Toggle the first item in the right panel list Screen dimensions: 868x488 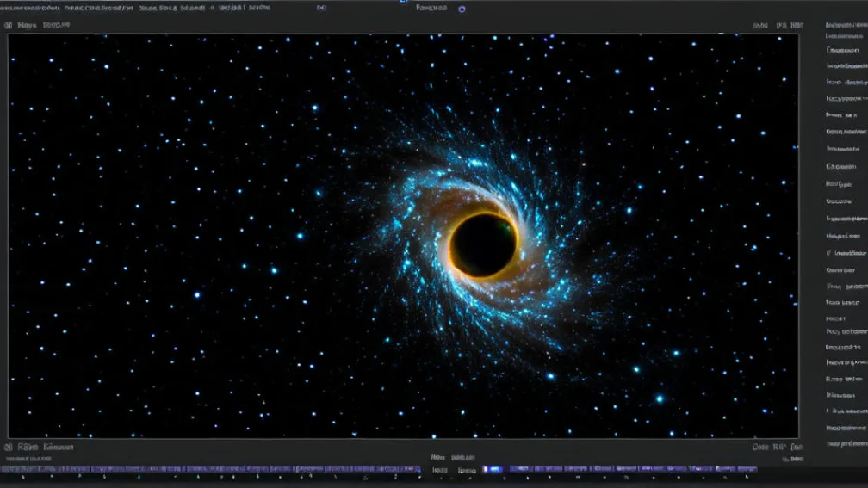click(x=844, y=36)
